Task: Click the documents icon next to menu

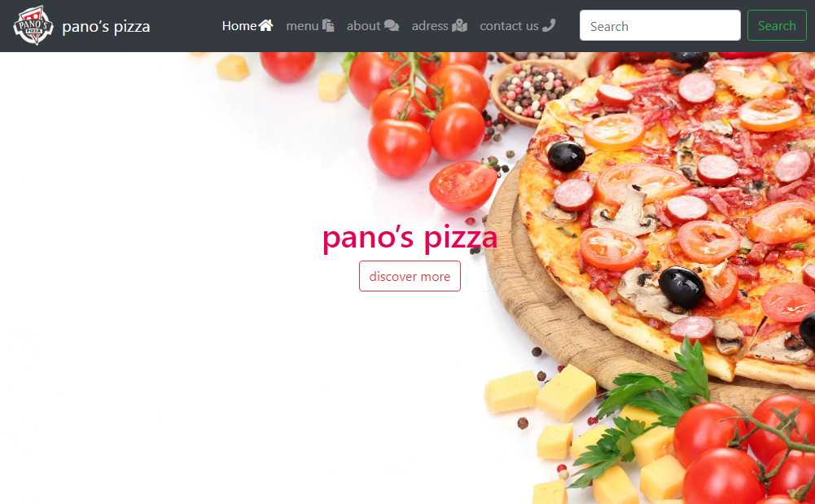Action: point(328,25)
